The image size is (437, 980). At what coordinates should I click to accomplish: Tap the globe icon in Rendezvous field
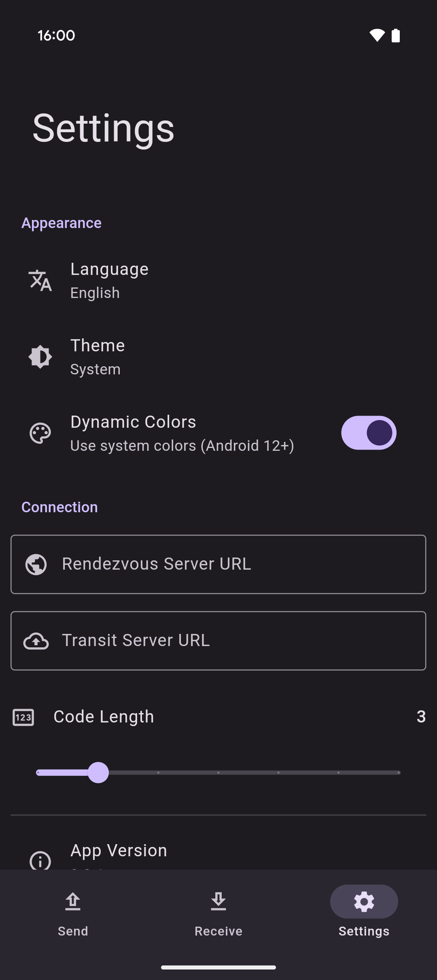(x=36, y=564)
